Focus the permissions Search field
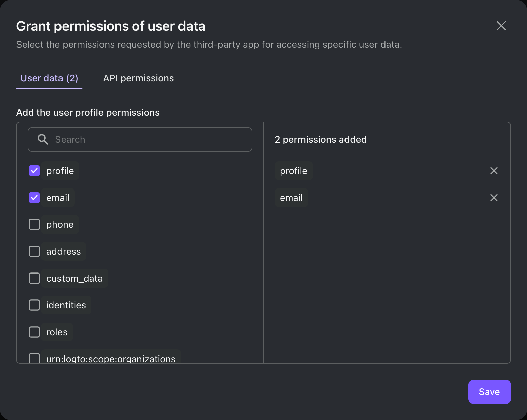This screenshot has width=527, height=420. point(148,139)
